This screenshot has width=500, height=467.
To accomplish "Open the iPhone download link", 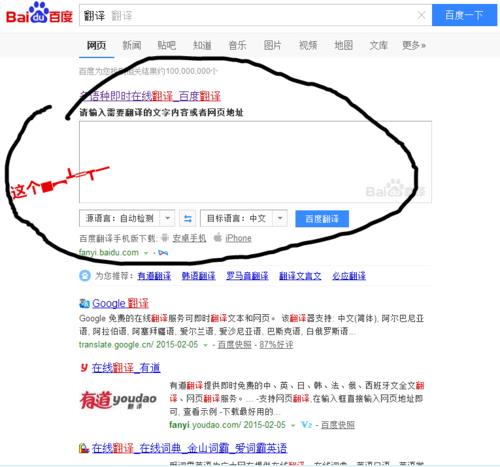I will (x=238, y=238).
